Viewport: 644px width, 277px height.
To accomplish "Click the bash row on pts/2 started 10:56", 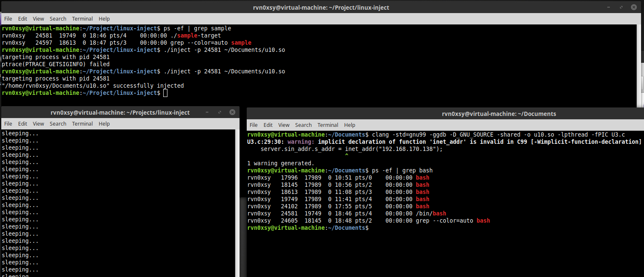I will [338, 185].
